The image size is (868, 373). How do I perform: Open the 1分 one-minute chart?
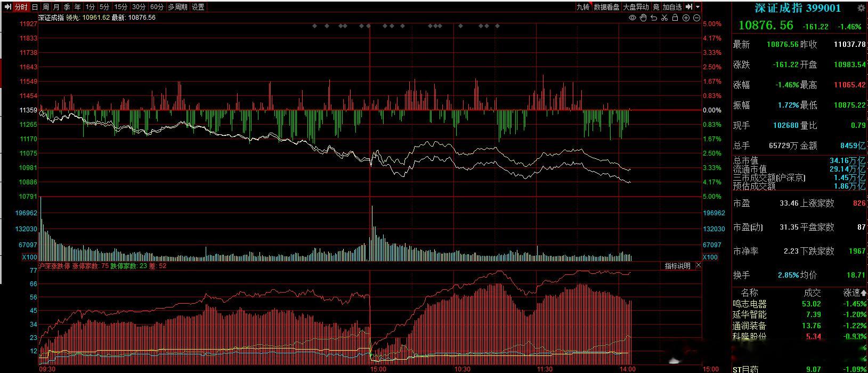[x=90, y=7]
